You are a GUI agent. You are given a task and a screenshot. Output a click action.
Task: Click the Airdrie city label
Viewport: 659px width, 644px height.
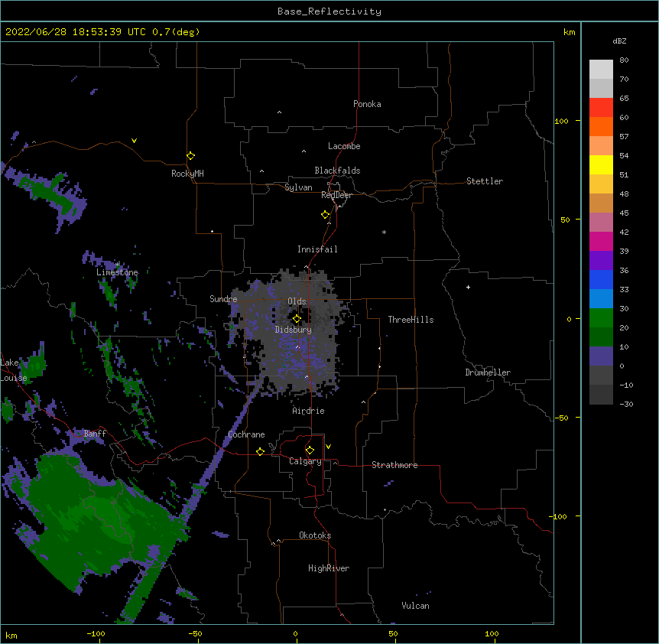tap(309, 411)
